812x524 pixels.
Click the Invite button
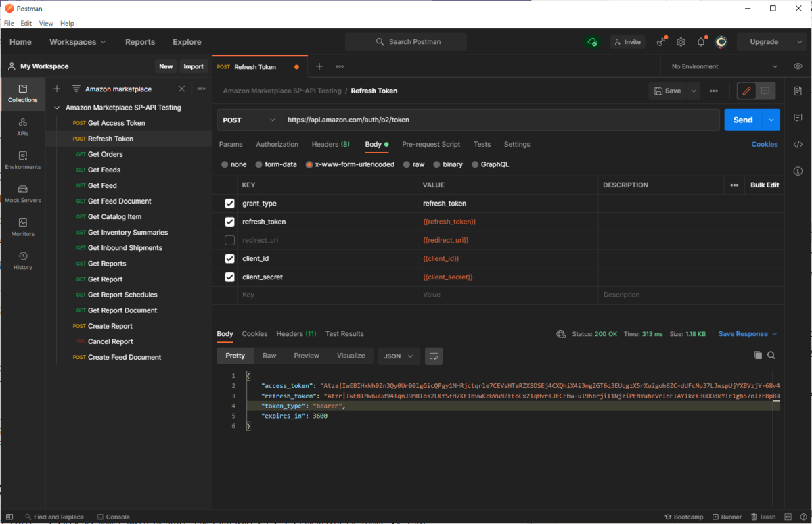click(627, 42)
